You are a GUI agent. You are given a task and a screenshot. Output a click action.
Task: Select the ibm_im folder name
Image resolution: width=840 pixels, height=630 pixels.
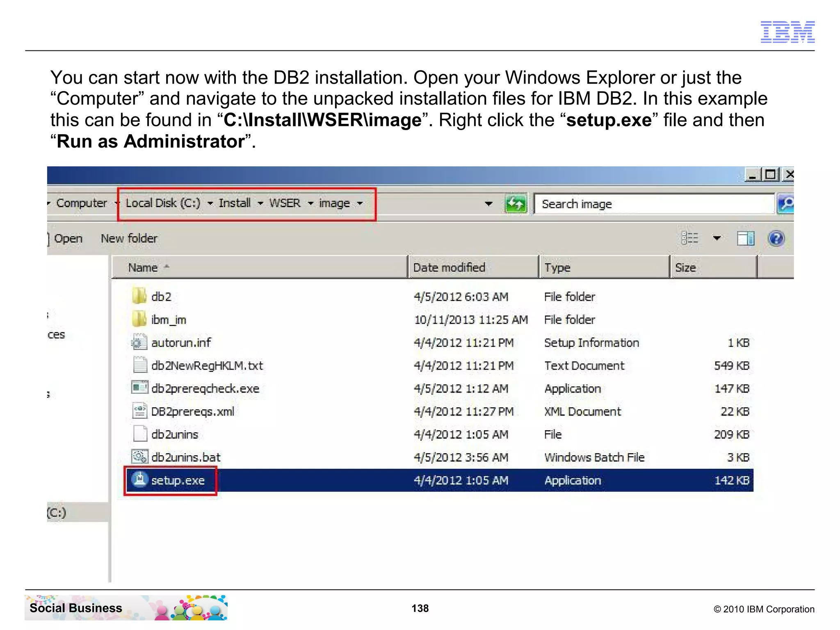click(169, 320)
